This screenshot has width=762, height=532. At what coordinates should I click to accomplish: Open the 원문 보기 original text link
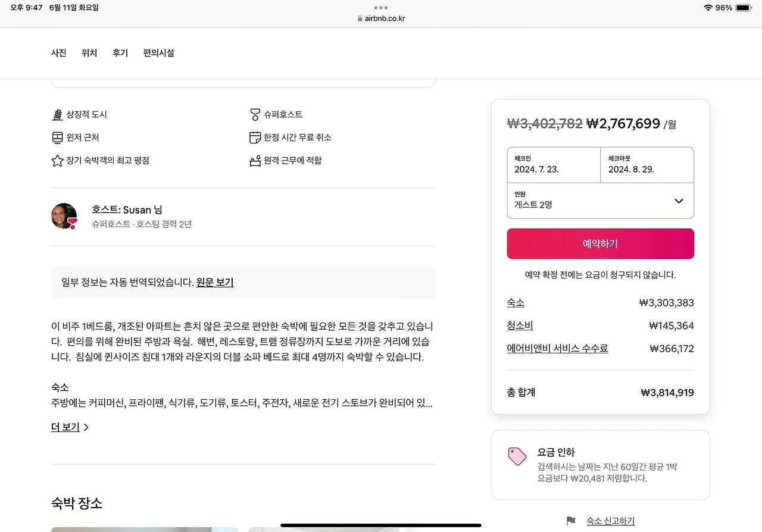(215, 282)
